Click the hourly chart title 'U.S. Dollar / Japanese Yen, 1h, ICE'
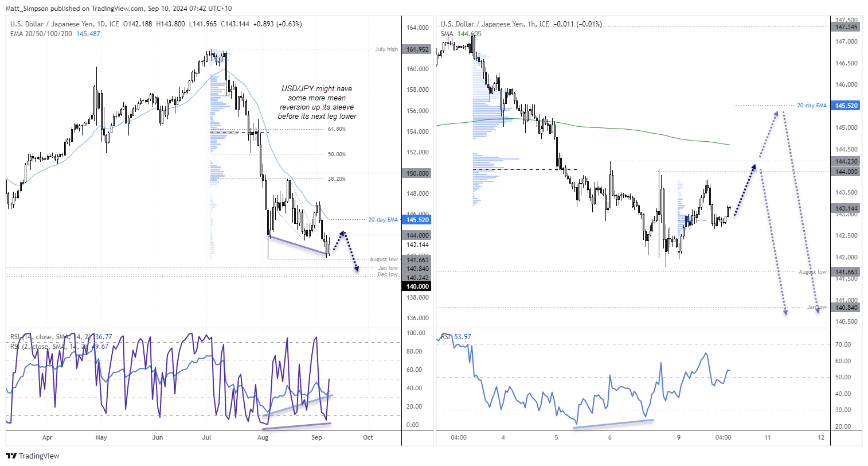Viewport: 868px width, 466px height. pyautogui.click(x=495, y=24)
